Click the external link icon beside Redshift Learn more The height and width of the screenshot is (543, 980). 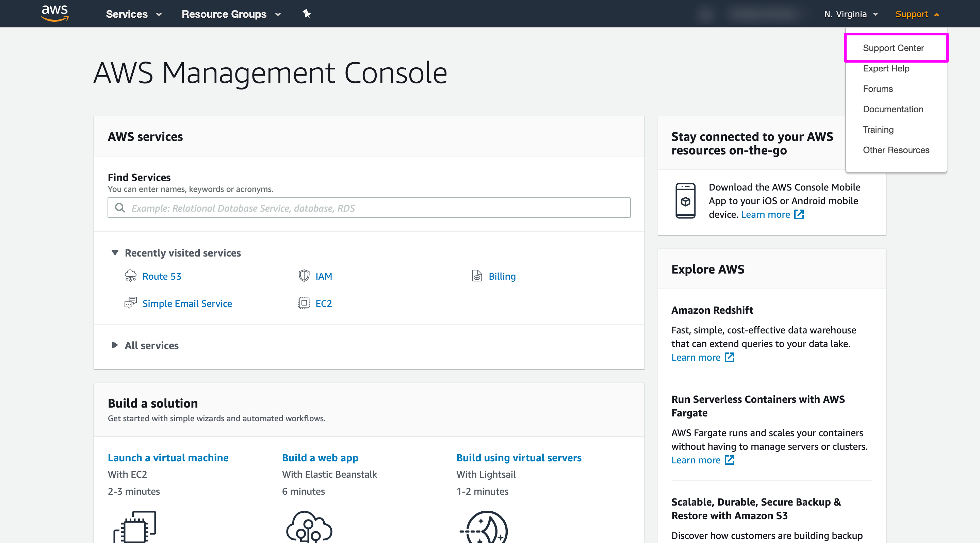(730, 357)
